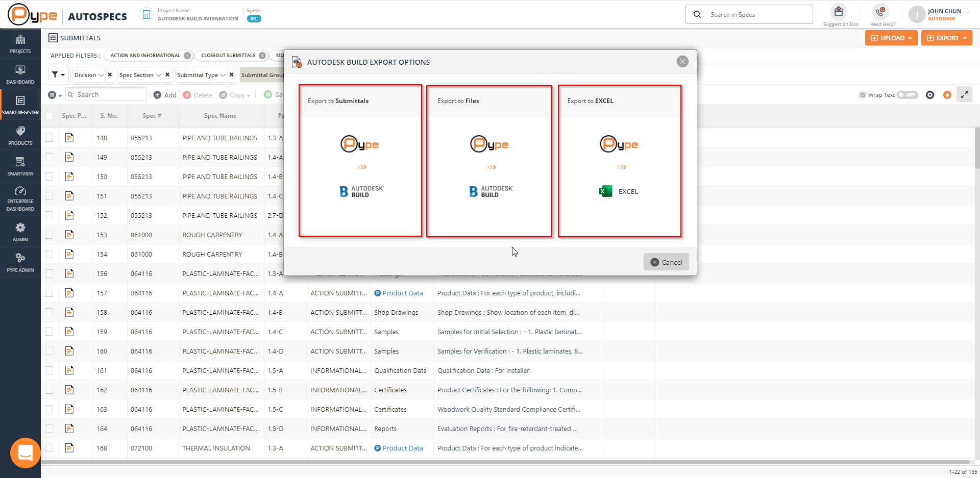The image size is (980, 478).
Task: Open Products from the sidebar
Action: click(20, 136)
